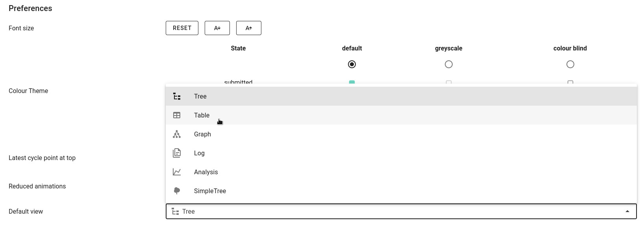The width and height of the screenshot is (644, 231).
Task: Click the SimpleTree option label
Action: [x=210, y=191]
